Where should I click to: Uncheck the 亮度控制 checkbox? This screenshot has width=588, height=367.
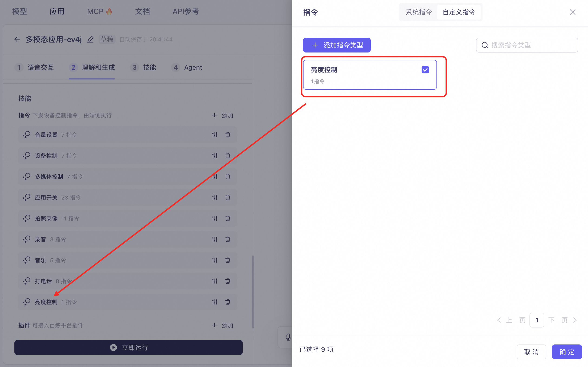pyautogui.click(x=425, y=70)
